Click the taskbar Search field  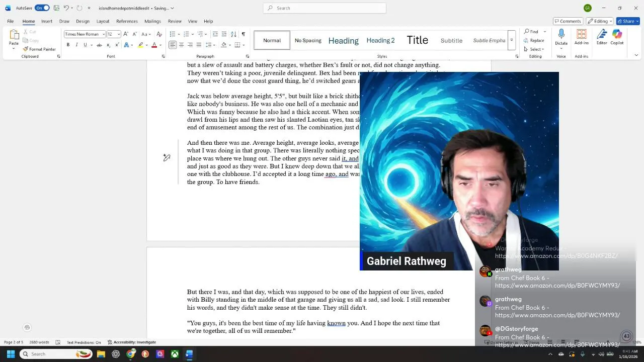(x=56, y=354)
